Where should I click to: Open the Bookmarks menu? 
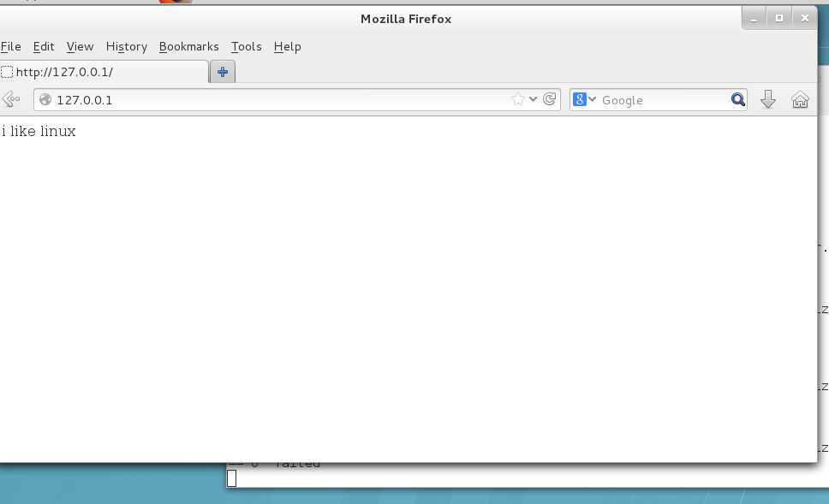point(188,47)
